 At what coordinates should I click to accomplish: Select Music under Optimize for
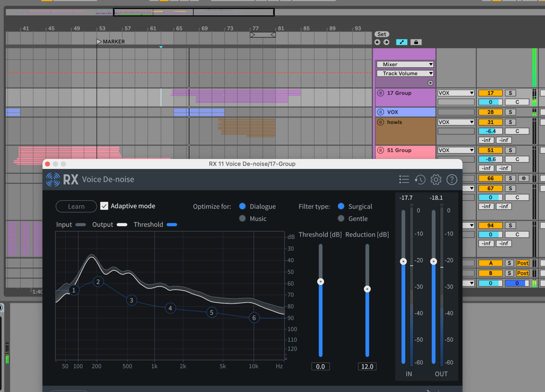pos(242,218)
